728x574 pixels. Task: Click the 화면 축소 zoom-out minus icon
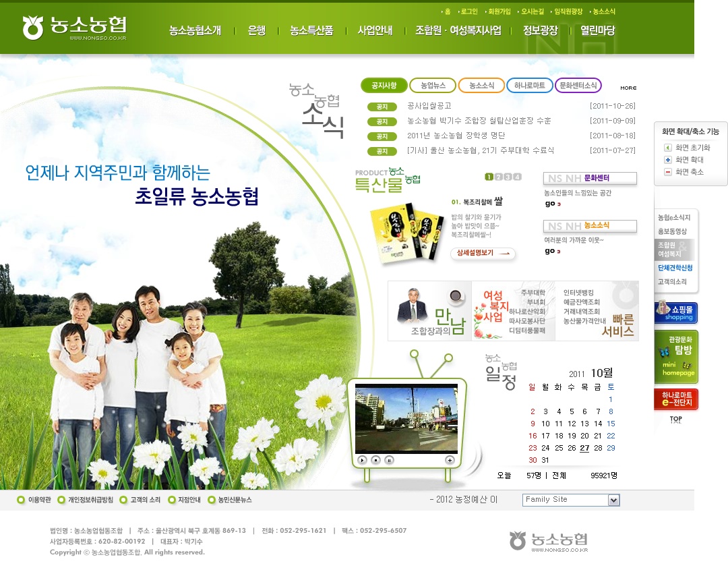tap(667, 172)
